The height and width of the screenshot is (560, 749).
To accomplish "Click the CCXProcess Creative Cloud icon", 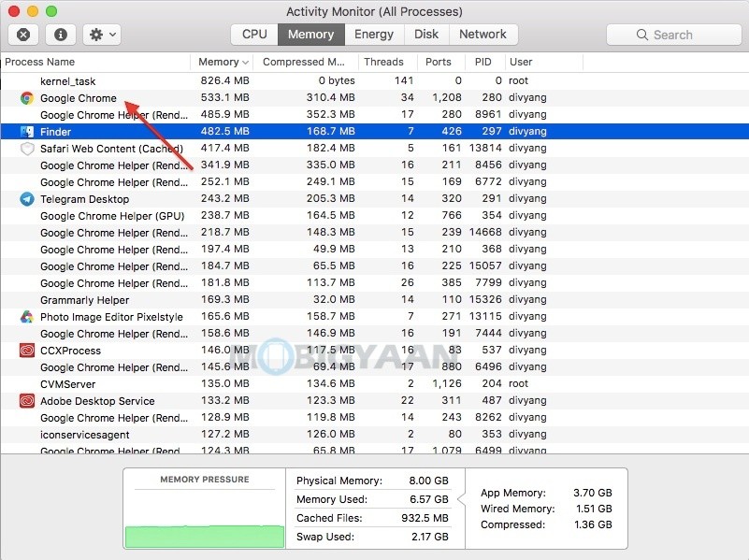I will [27, 351].
